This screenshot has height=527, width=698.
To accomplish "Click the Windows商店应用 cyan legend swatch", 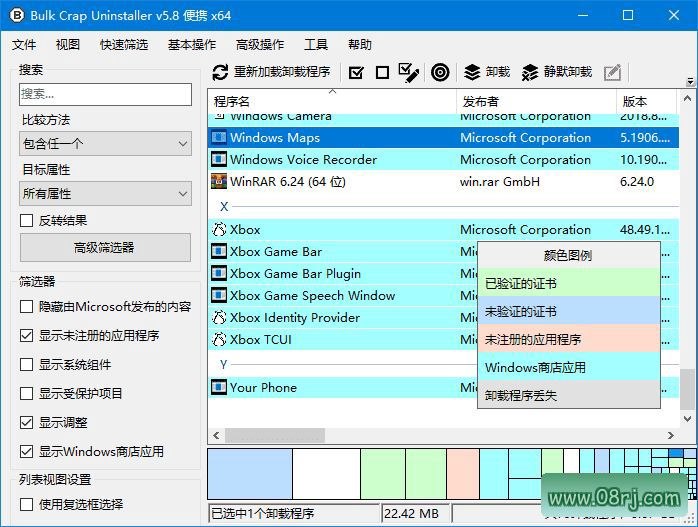I will (568, 367).
